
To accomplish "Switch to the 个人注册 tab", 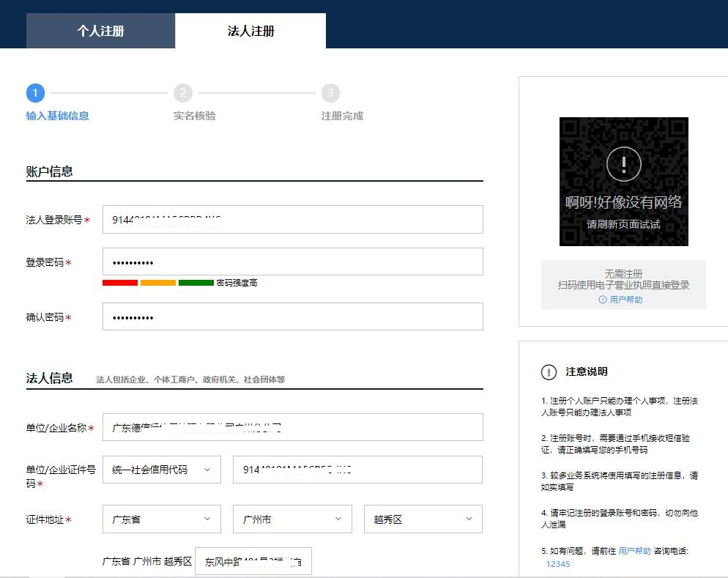I will [101, 31].
